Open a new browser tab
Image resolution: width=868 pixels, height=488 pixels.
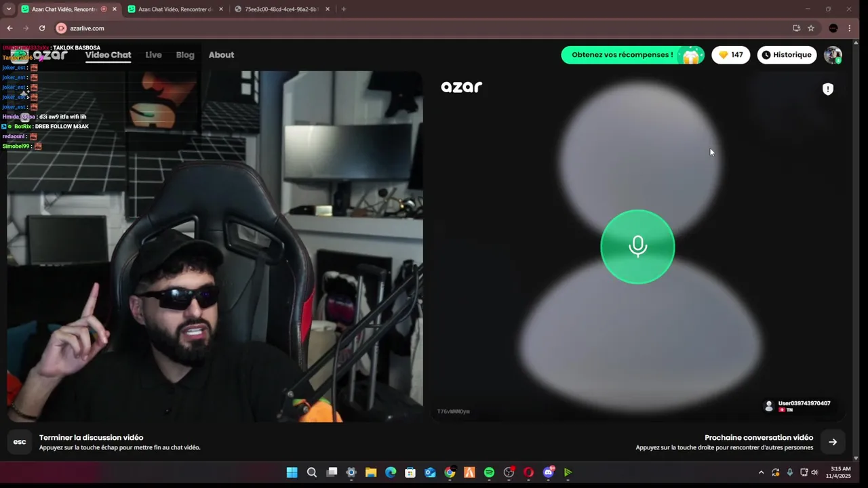[344, 9]
